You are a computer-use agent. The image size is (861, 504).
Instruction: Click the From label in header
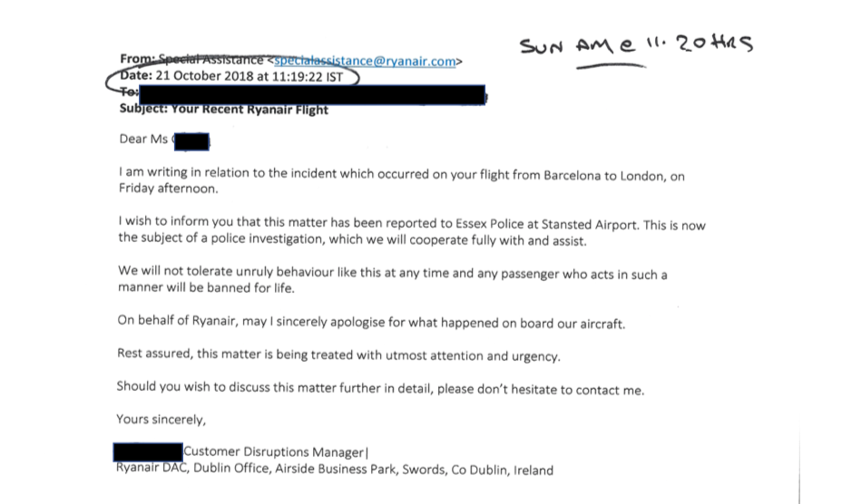(x=137, y=58)
